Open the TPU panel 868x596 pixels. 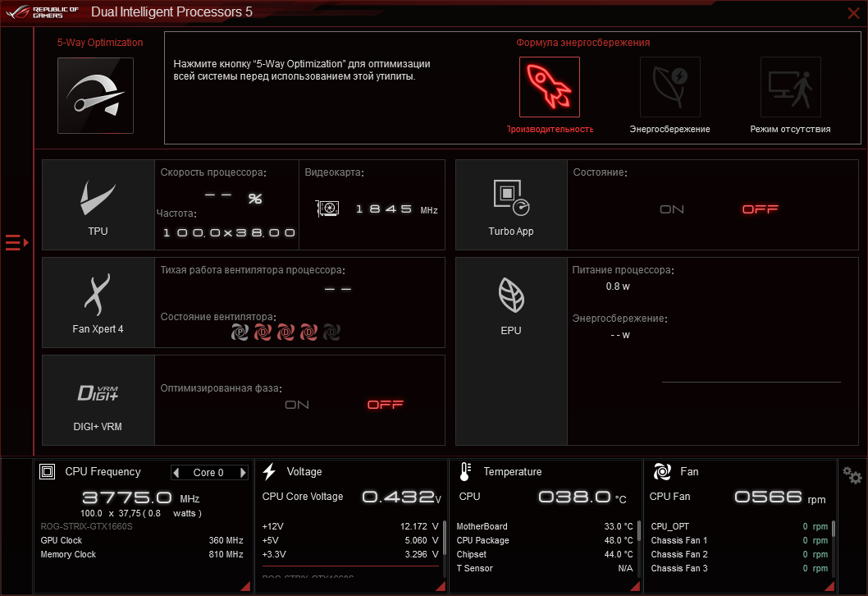(98, 205)
